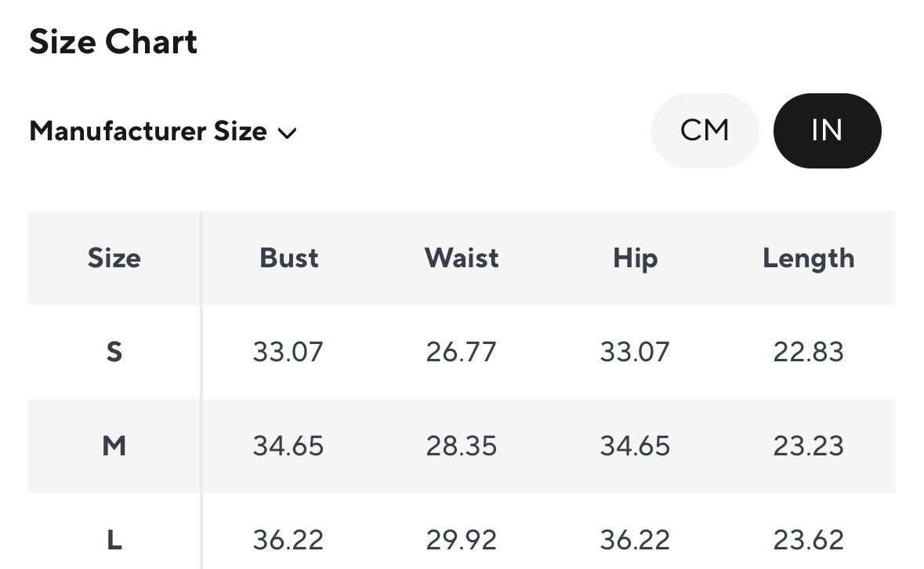The height and width of the screenshot is (569, 924).
Task: Select the Length column header
Action: click(x=808, y=258)
